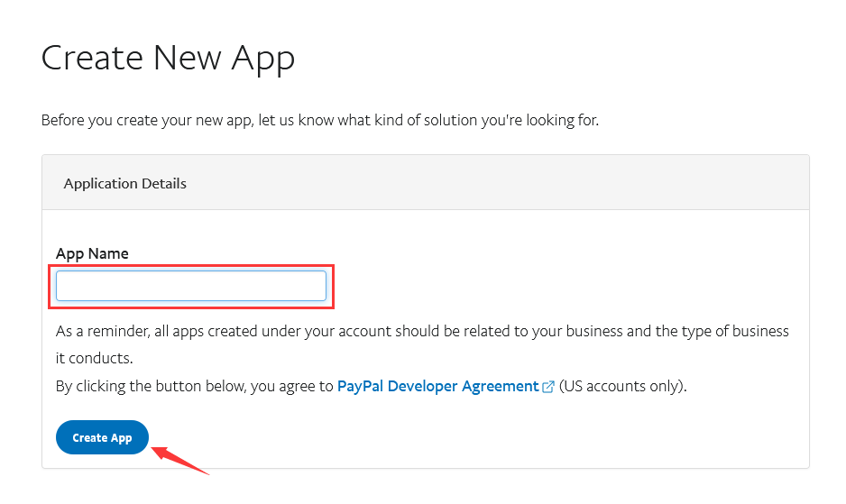Click the 'By clicking the button below' text
This screenshot has height=504, width=846.
pos(155,386)
